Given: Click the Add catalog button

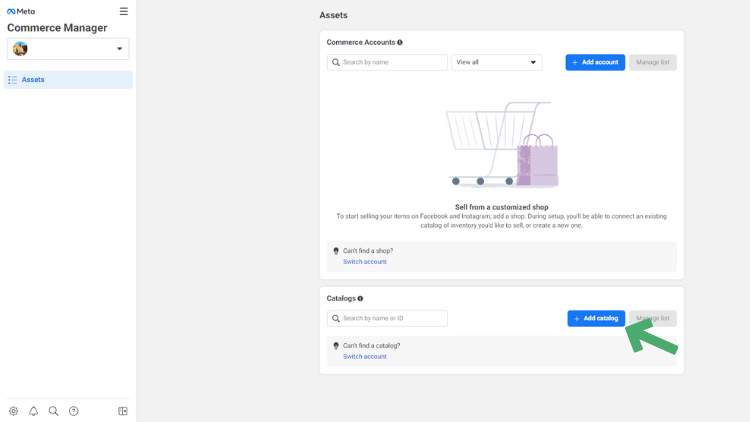Looking at the screenshot, I should (x=596, y=318).
